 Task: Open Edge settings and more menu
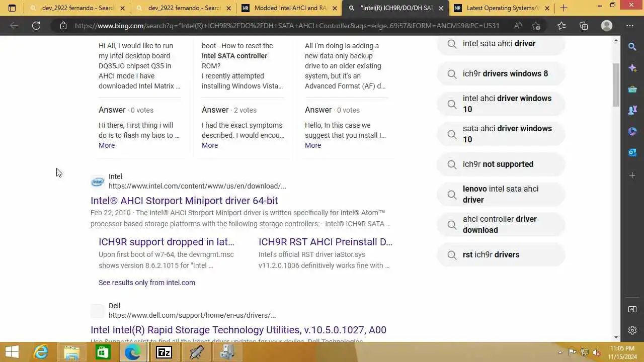(x=630, y=26)
